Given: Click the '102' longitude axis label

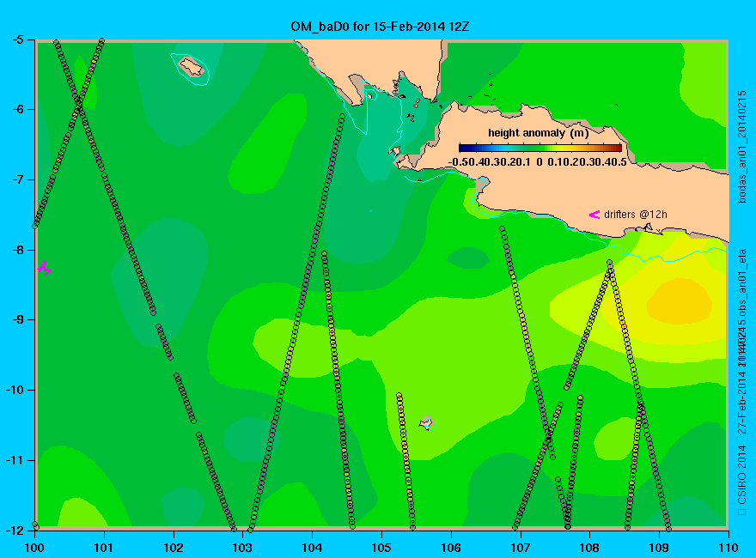Looking at the screenshot, I should 173,548.
